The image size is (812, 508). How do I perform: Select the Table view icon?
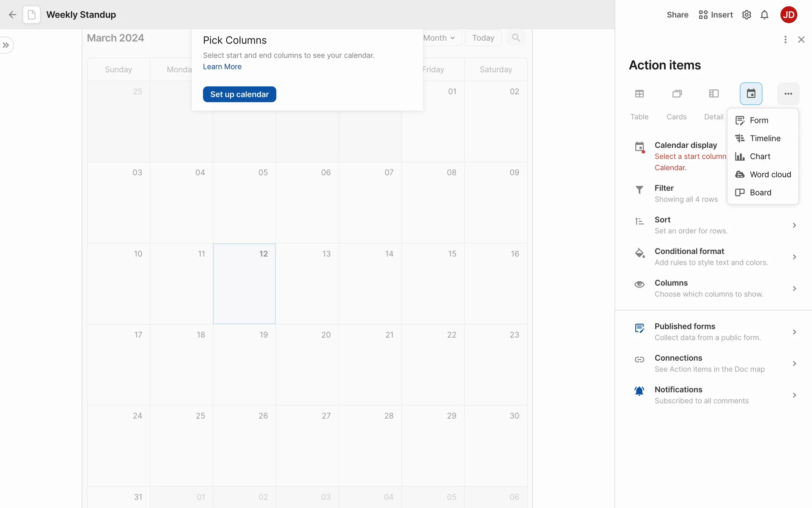coord(639,94)
